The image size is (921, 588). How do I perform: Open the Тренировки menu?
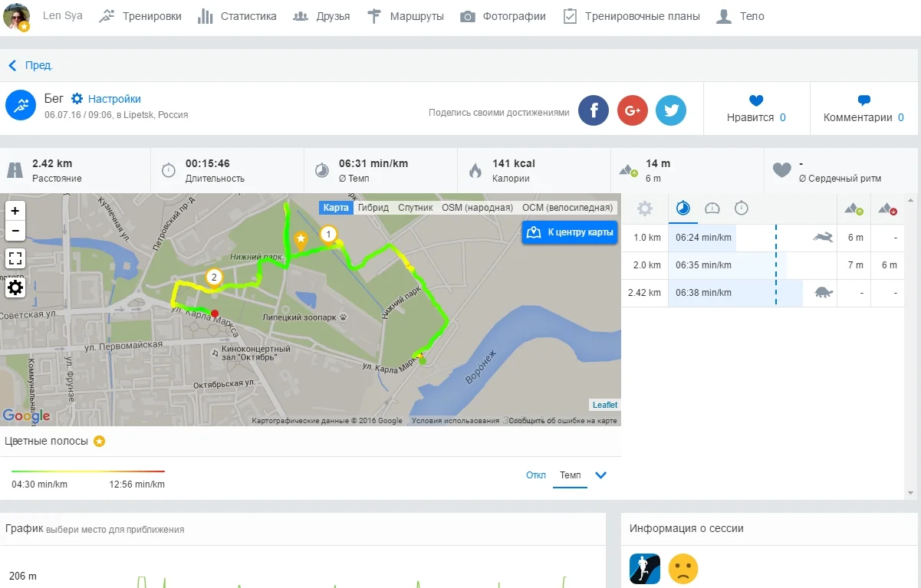141,16
